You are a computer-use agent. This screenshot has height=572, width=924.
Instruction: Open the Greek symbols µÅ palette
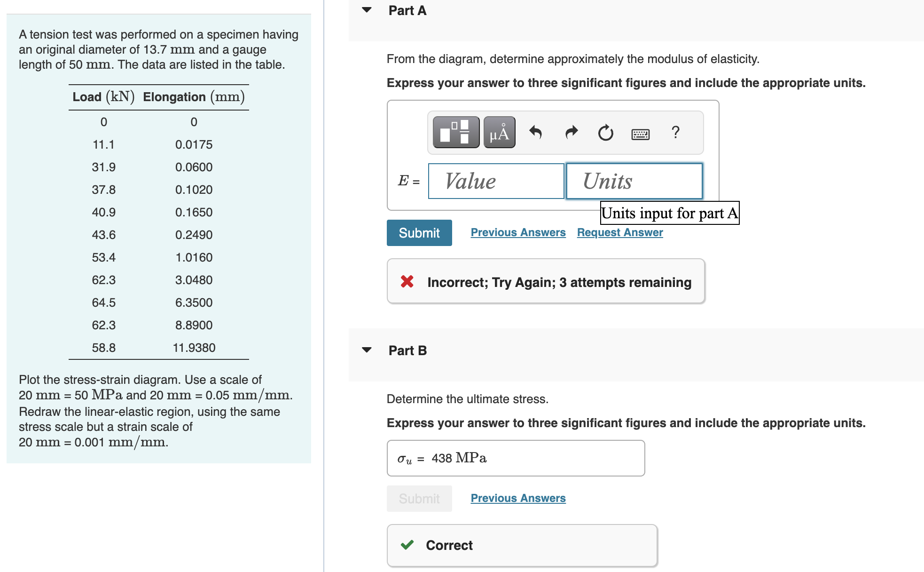pyautogui.click(x=499, y=133)
